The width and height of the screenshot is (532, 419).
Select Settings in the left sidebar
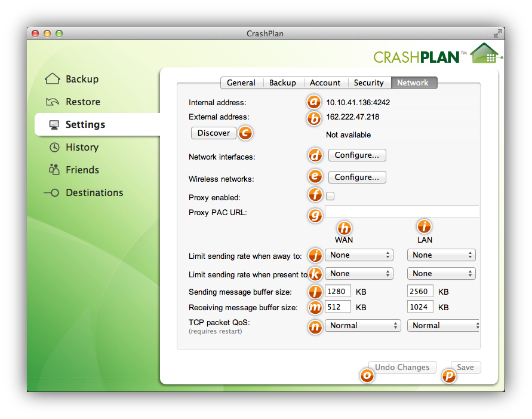[x=97, y=124]
